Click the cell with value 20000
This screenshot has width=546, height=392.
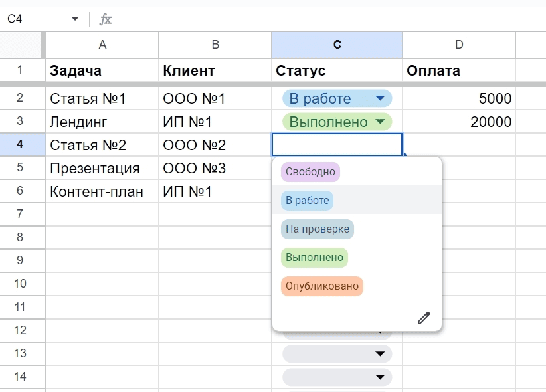(x=459, y=122)
